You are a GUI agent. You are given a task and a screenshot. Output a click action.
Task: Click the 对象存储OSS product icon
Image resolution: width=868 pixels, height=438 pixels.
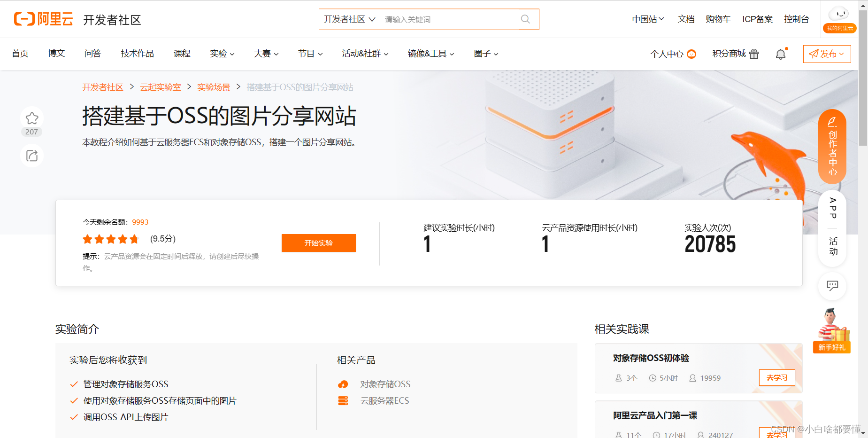tap(343, 384)
